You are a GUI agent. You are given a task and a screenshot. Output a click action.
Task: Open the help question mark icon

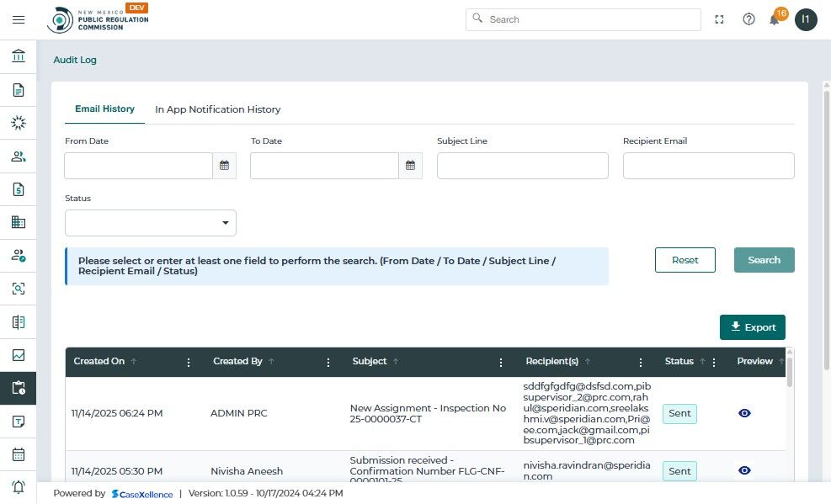[748, 19]
